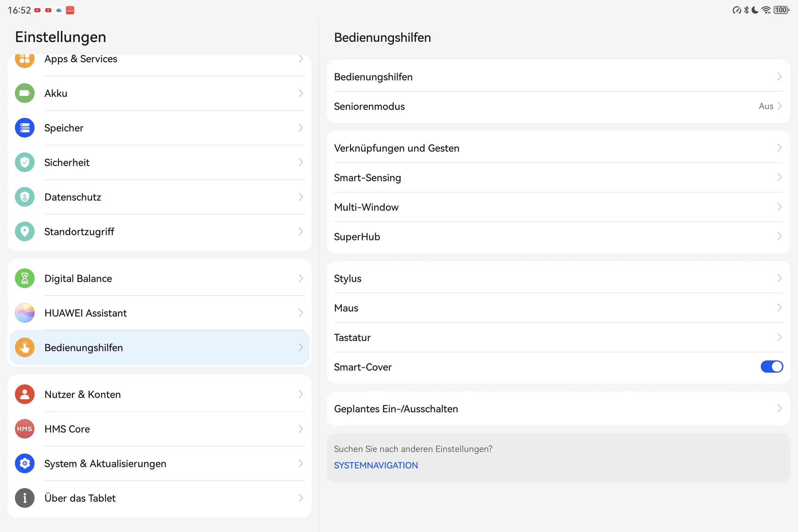The height and width of the screenshot is (532, 798).
Task: Open the Bedienungshilfen row in the right pane
Action: (x=559, y=77)
